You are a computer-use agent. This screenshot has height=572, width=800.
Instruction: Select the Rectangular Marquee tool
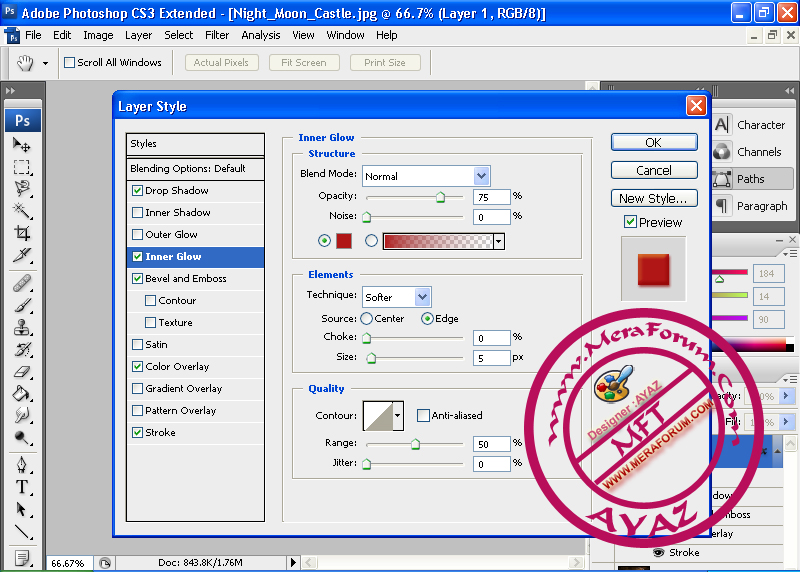(x=21, y=167)
